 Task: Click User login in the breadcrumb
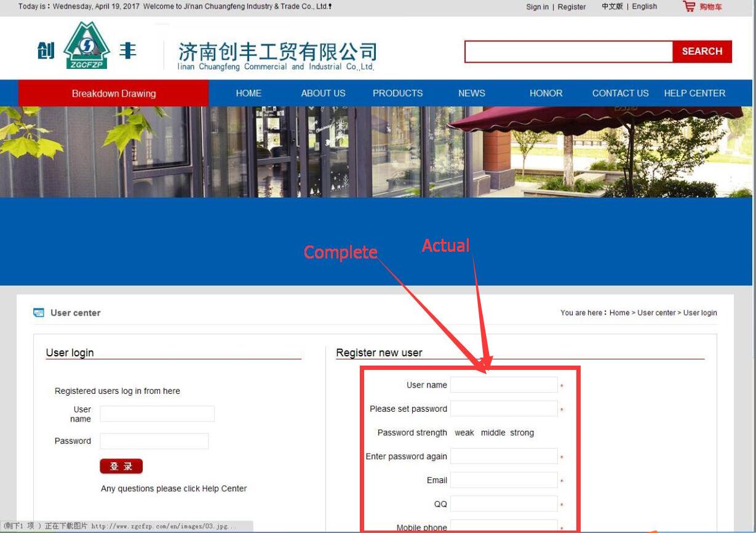coord(700,313)
